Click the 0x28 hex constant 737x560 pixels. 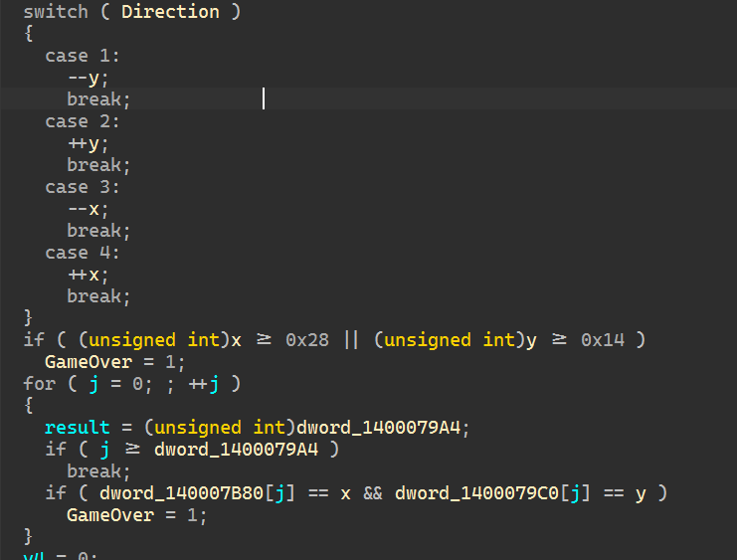pyautogui.click(x=306, y=340)
